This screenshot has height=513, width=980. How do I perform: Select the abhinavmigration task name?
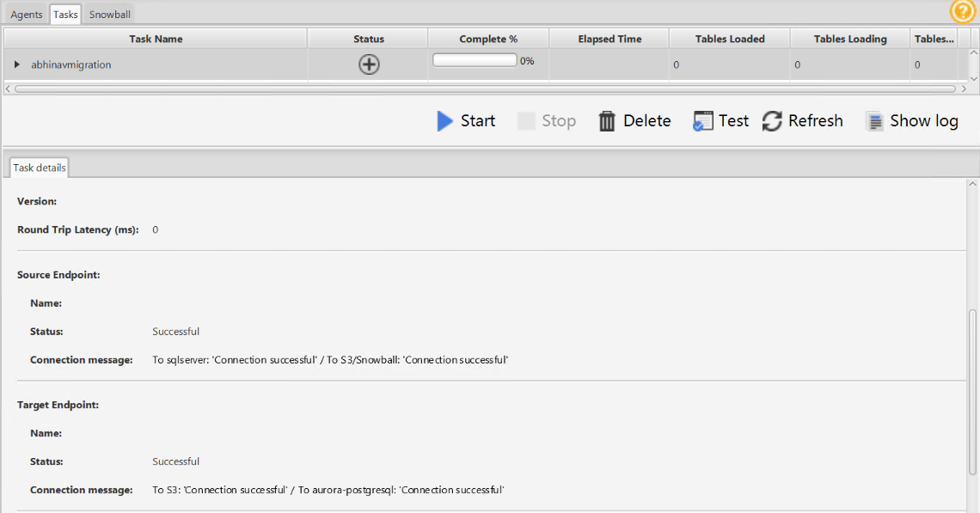71,64
